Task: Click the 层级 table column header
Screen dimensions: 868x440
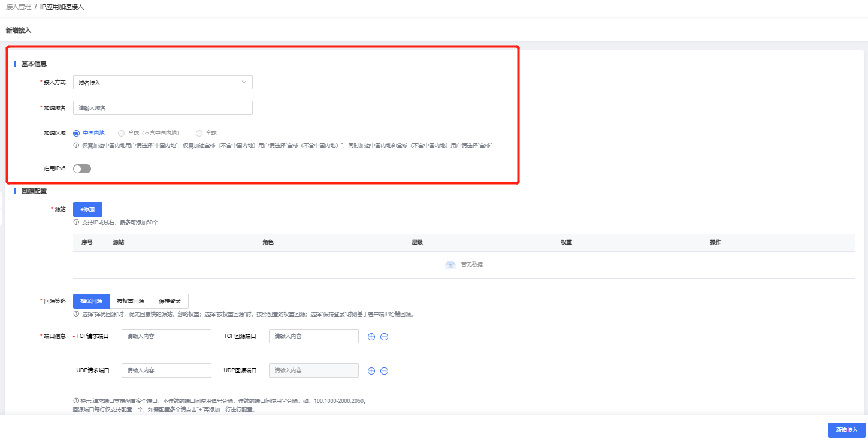Action: (x=417, y=242)
